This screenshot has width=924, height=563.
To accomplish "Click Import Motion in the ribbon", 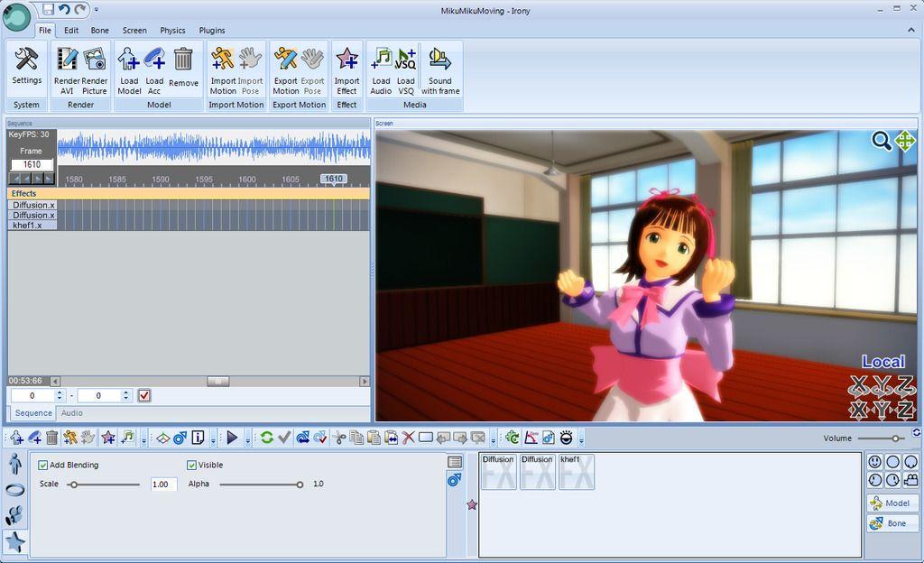I will click(224, 71).
